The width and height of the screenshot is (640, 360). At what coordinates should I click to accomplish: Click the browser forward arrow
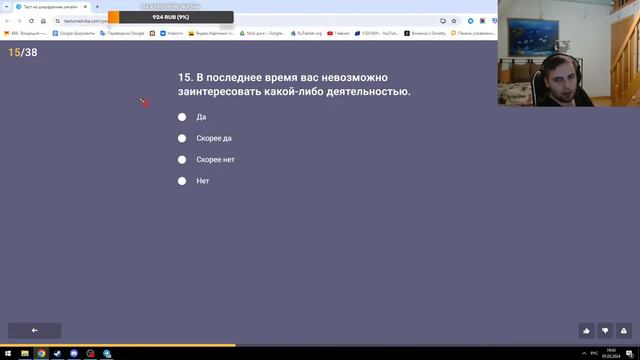(19, 21)
